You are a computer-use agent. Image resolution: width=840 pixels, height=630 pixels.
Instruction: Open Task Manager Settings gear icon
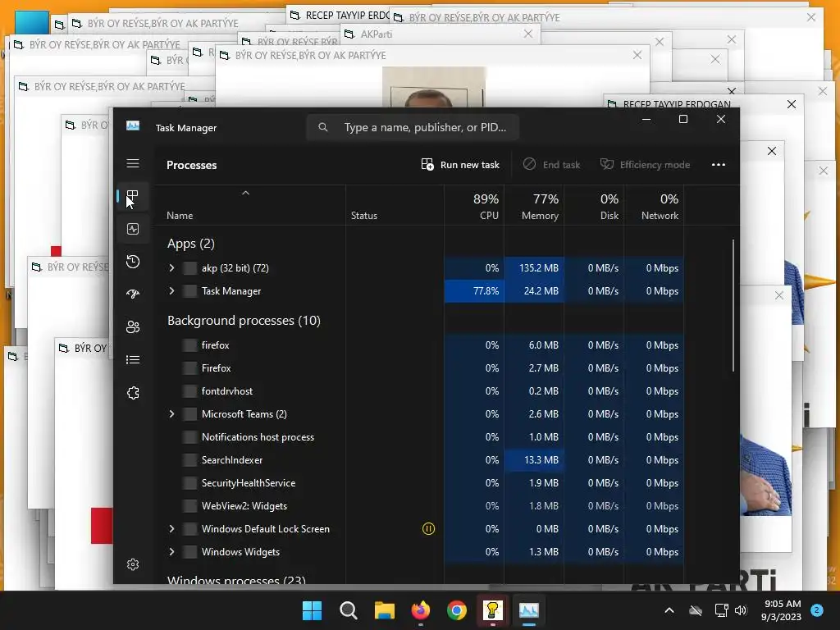133,564
